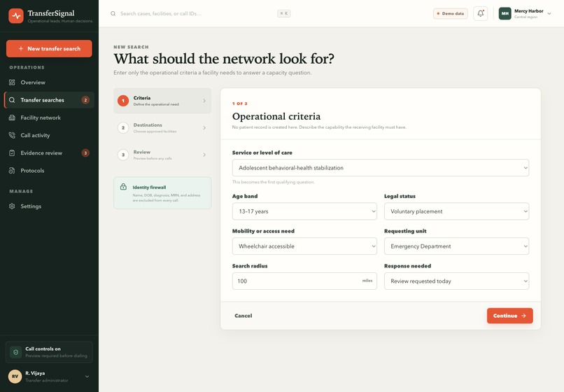564x392 pixels.
Task: Open the Protocols page
Action: (49, 171)
